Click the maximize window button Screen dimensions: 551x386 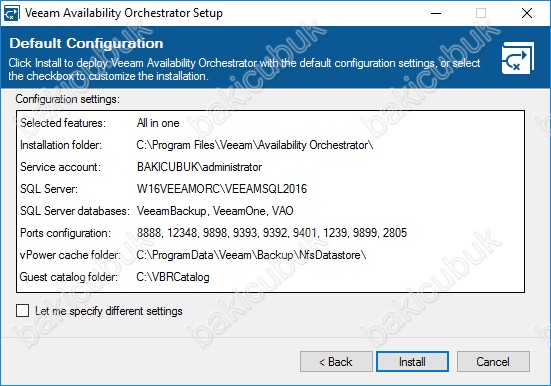pos(481,13)
